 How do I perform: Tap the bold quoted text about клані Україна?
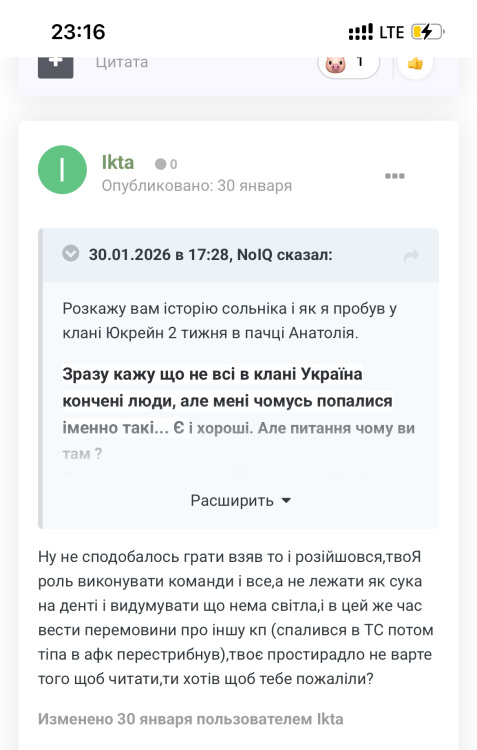point(228,387)
